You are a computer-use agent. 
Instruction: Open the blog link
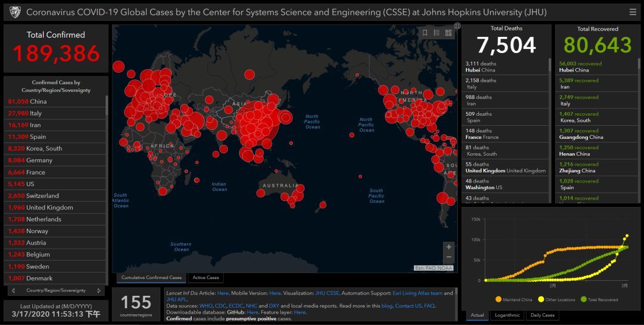(x=386, y=306)
